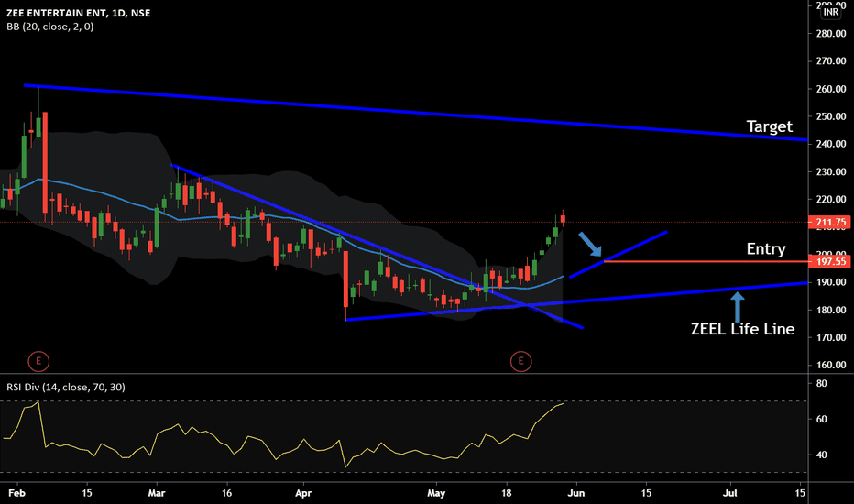The image size is (854, 504).
Task: Click the May earnings 'E' marker
Action: point(520,361)
